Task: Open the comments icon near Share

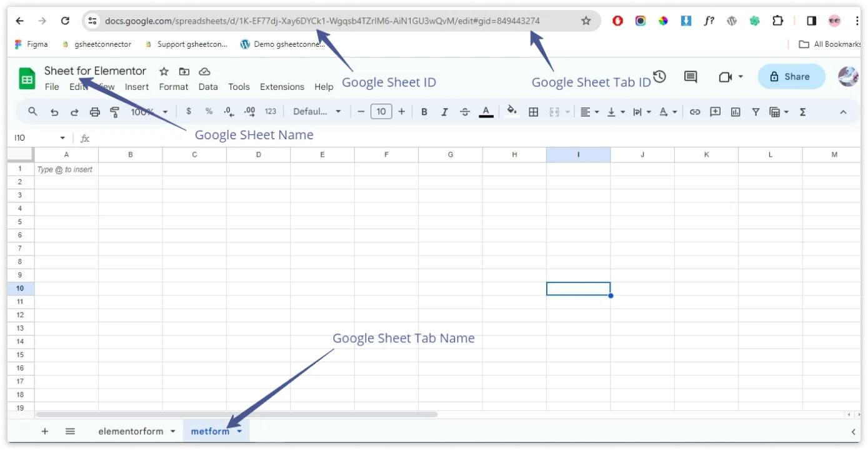Action: pyautogui.click(x=691, y=77)
